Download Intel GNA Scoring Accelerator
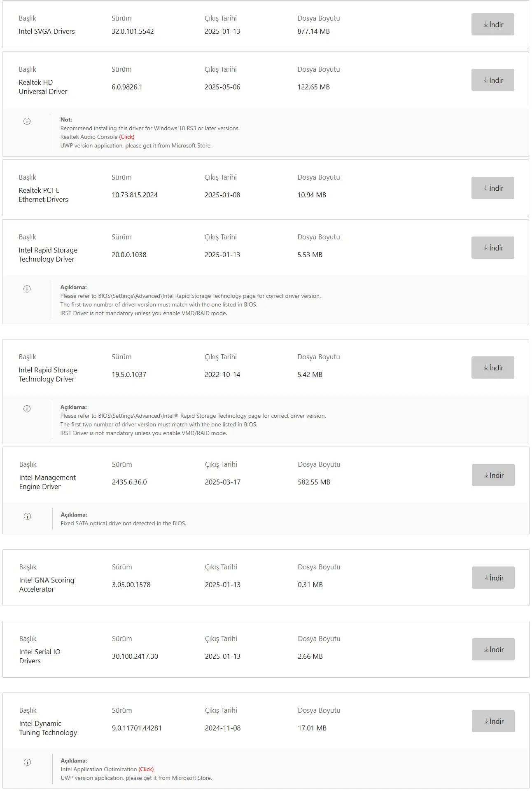The width and height of the screenshot is (532, 791). tap(493, 578)
